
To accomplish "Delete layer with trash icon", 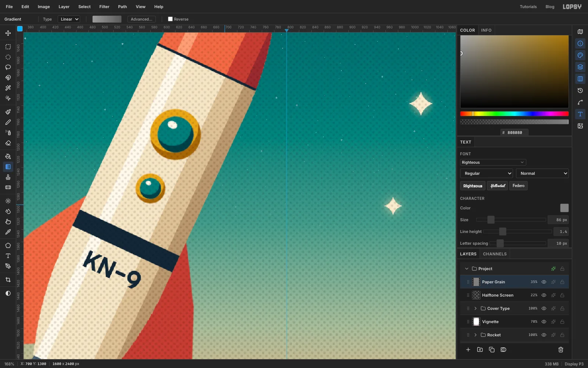I will 561,350.
